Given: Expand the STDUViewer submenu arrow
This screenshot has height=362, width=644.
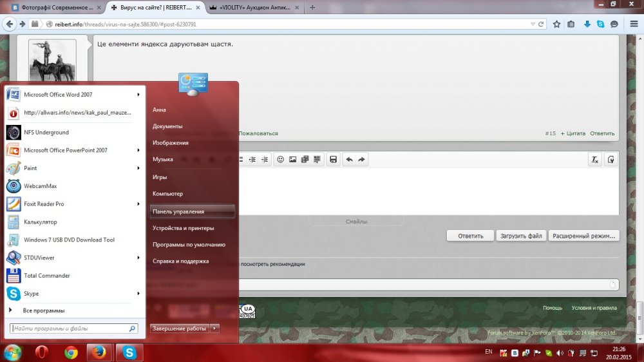Looking at the screenshot, I should (138, 258).
